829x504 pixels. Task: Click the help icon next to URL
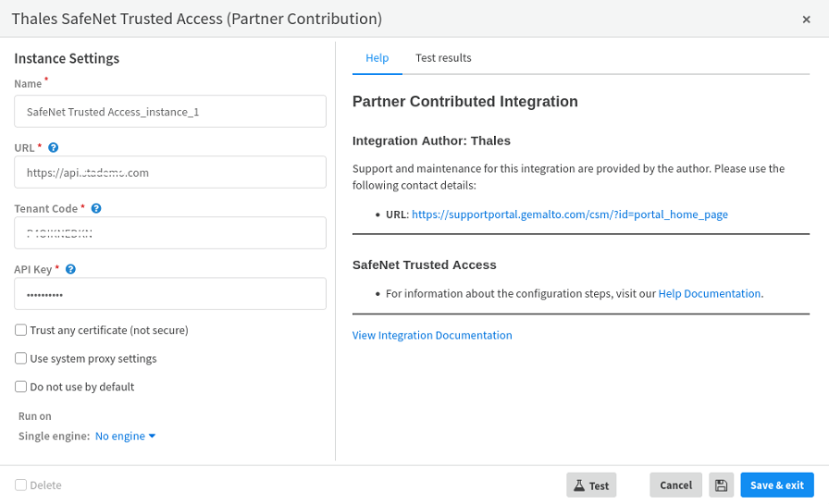(54, 148)
